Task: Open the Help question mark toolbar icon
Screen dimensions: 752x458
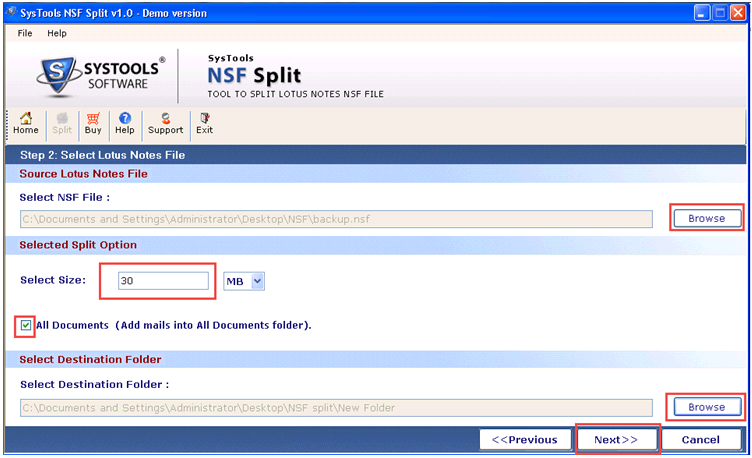Action: coord(125,124)
